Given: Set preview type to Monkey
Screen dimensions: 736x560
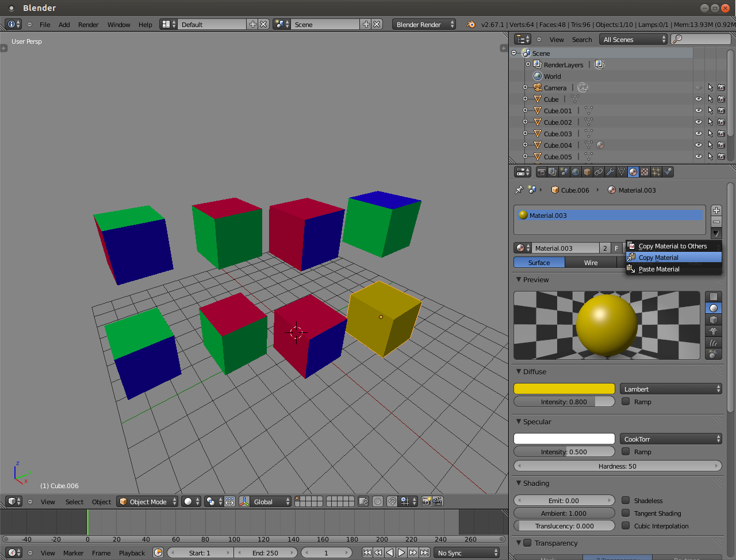Looking at the screenshot, I should point(714,331).
